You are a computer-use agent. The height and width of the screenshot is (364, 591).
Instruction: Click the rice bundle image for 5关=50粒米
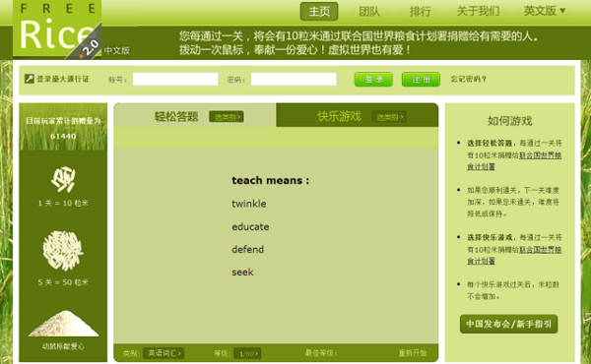[63, 250]
